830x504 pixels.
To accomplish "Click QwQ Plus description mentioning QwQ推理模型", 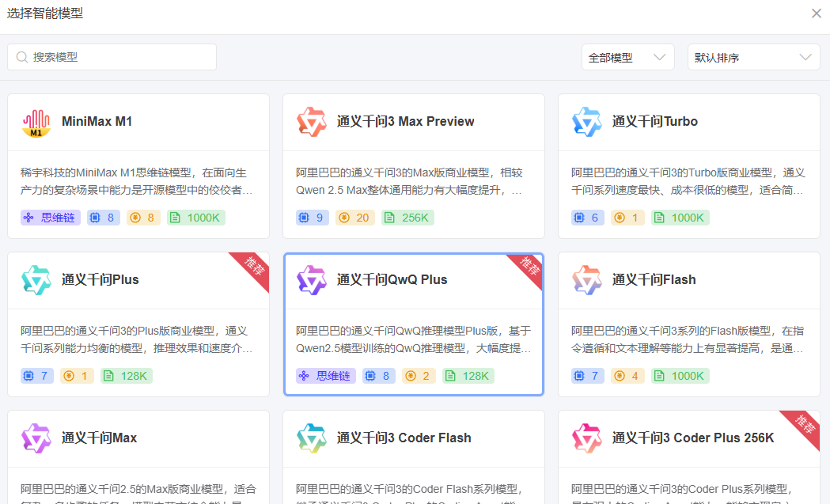I will pyautogui.click(x=413, y=339).
